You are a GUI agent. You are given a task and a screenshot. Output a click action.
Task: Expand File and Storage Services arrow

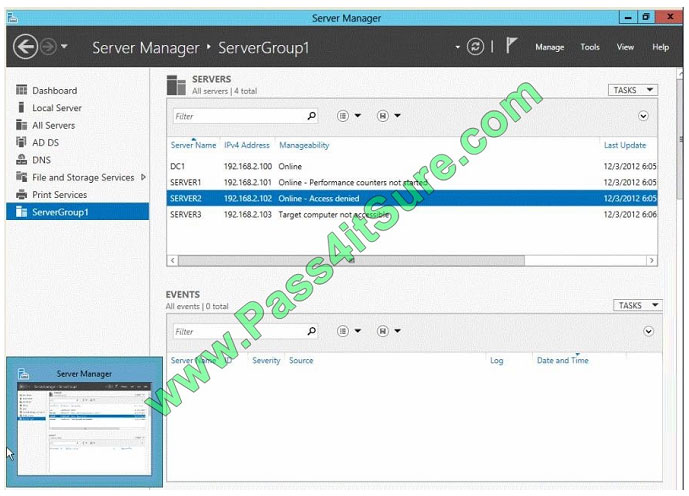click(x=143, y=177)
